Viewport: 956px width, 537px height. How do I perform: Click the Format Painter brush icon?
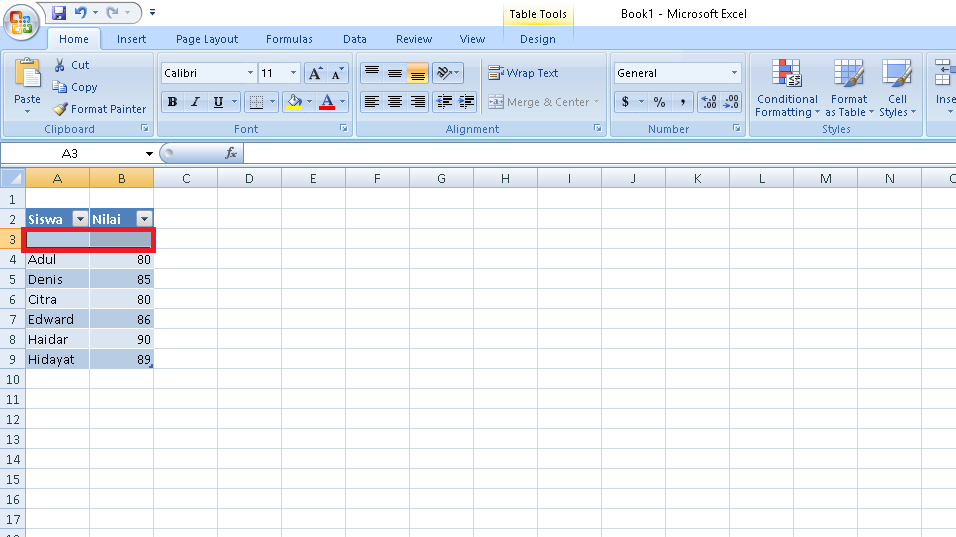[60, 109]
